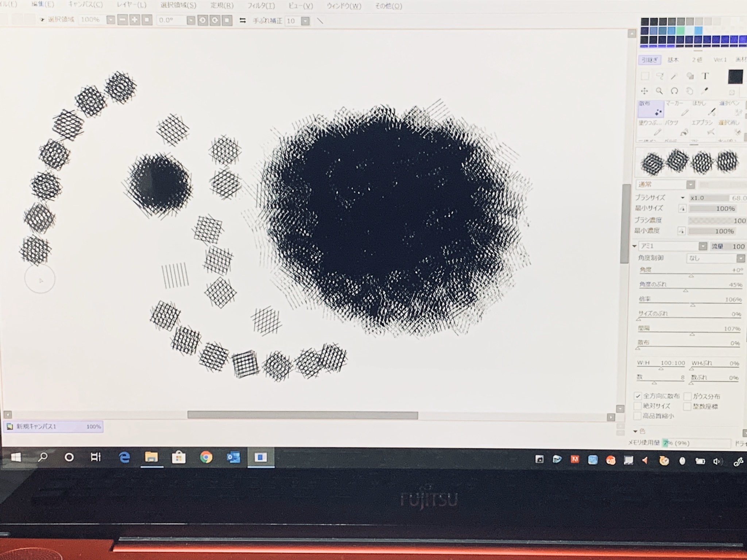Switch to the 基本 tool tab
The width and height of the screenshot is (747, 560).
click(673, 60)
